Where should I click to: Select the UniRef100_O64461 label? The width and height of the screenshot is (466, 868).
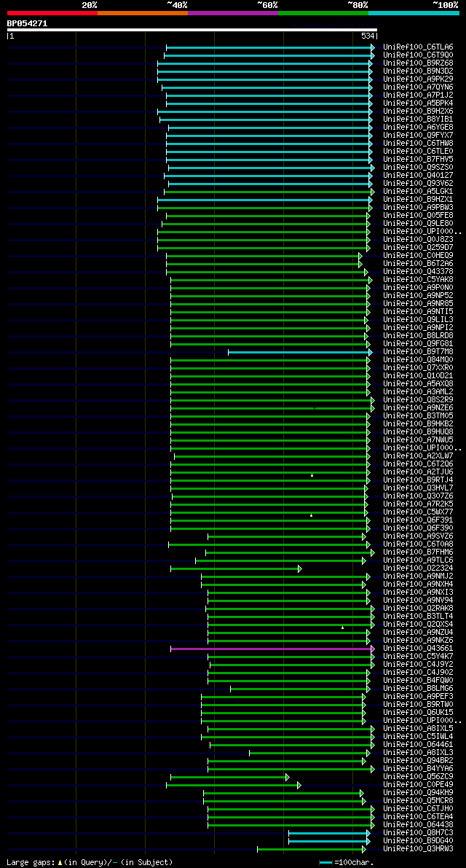point(418,745)
